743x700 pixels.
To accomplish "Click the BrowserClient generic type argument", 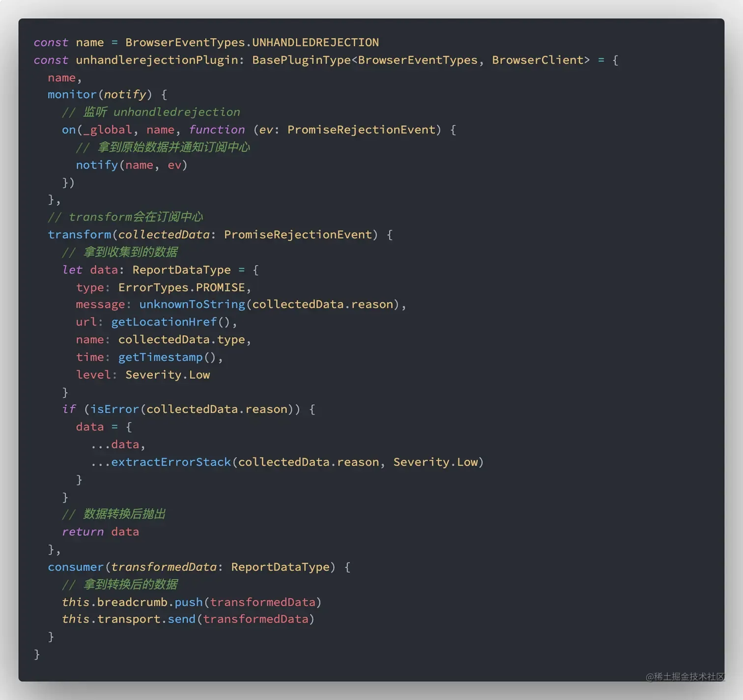I will [537, 60].
